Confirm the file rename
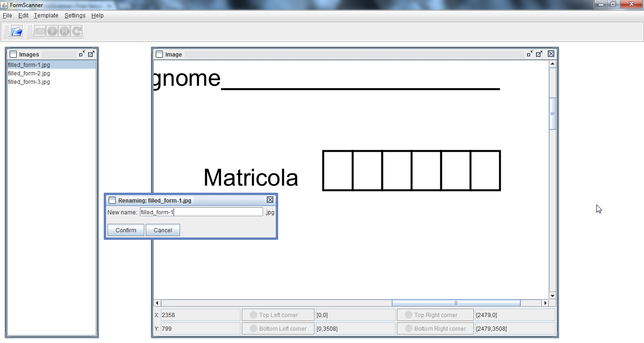The width and height of the screenshot is (644, 343). [126, 230]
